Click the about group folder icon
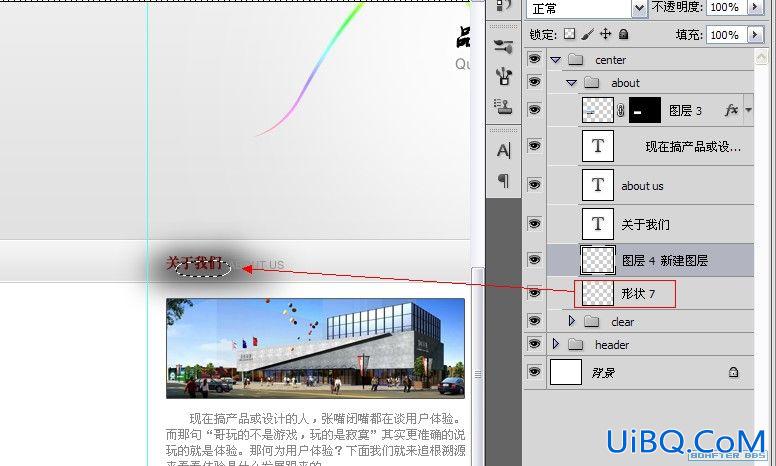776x466 pixels. 591,82
